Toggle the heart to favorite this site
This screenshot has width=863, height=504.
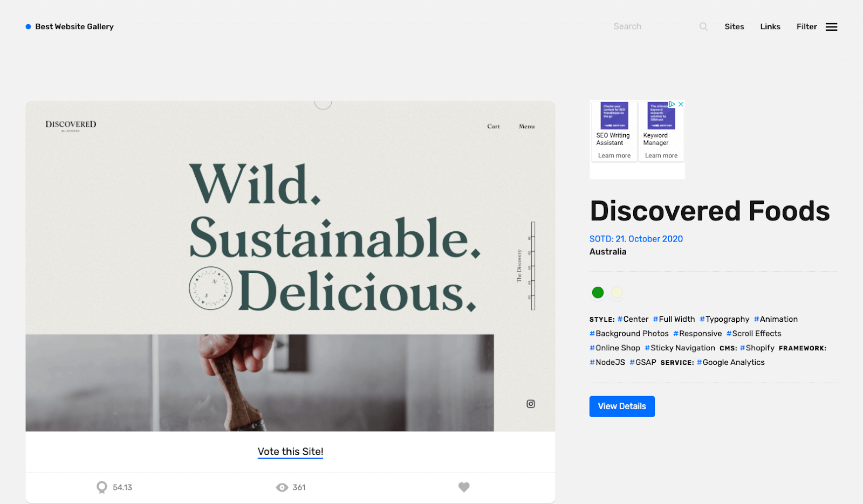click(463, 487)
